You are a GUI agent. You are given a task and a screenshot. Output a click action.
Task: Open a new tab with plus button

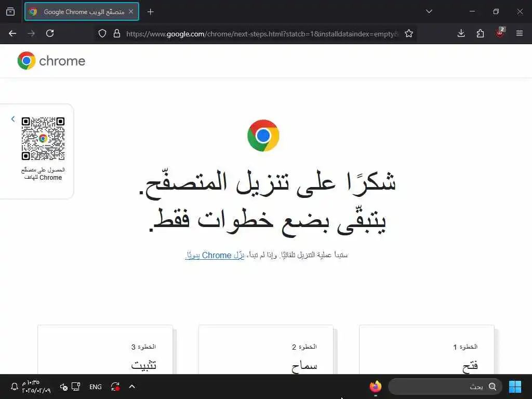150,12
